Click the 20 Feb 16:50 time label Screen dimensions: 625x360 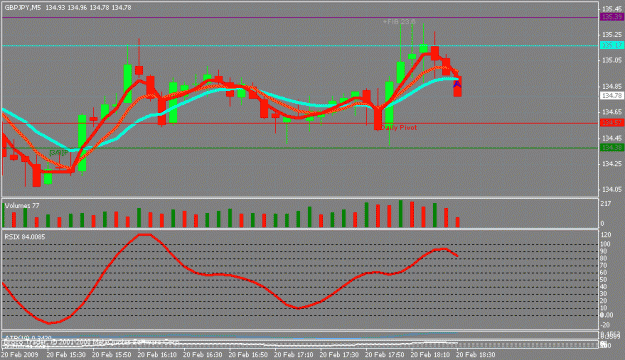[248, 354]
